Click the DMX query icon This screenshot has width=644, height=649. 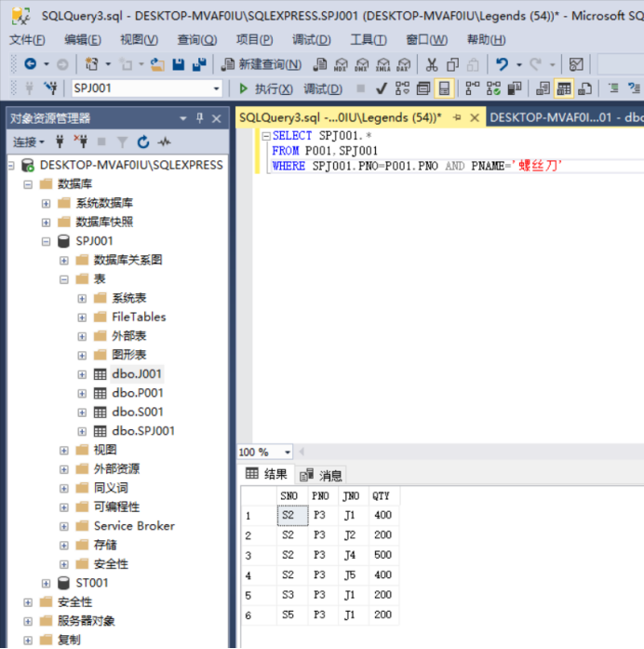361,64
